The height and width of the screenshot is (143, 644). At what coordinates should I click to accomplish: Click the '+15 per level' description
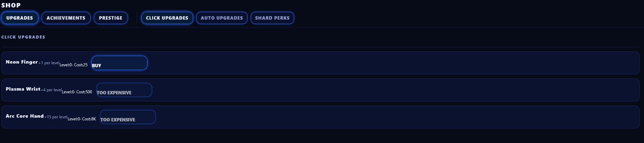click(x=56, y=117)
